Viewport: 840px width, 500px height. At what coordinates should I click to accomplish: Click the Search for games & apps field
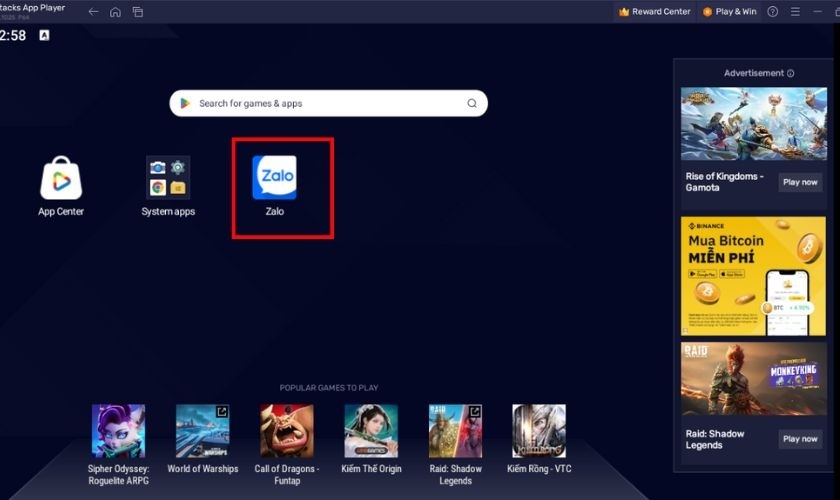pyautogui.click(x=320, y=103)
